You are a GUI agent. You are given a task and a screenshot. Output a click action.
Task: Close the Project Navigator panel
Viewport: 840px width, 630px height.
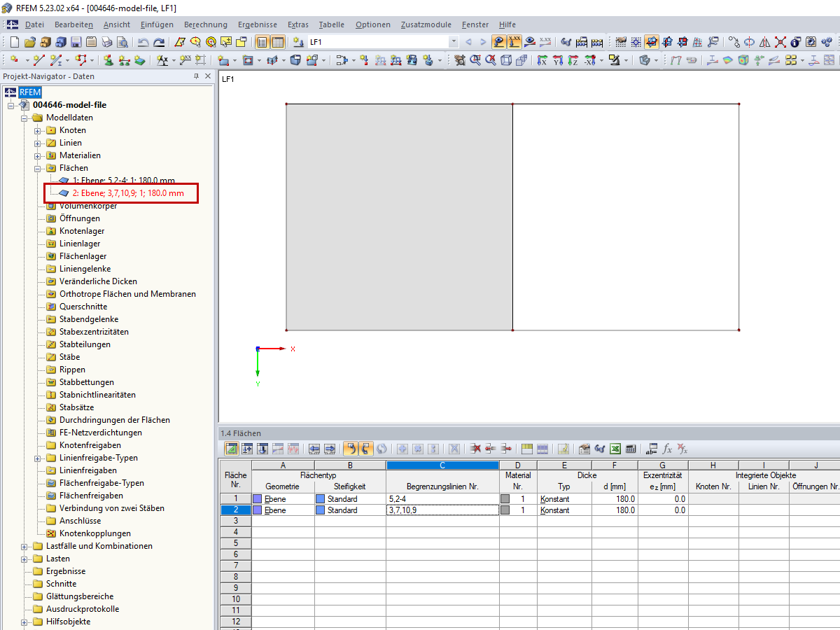pos(208,76)
